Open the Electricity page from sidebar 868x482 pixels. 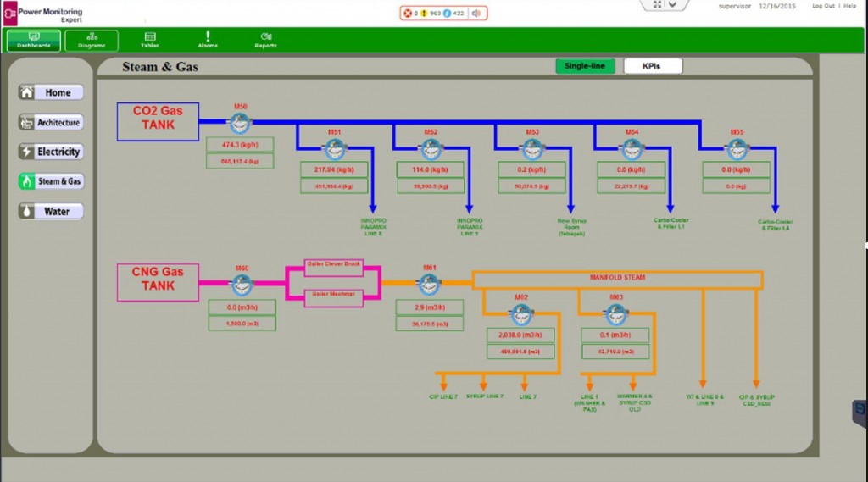pyautogui.click(x=51, y=152)
